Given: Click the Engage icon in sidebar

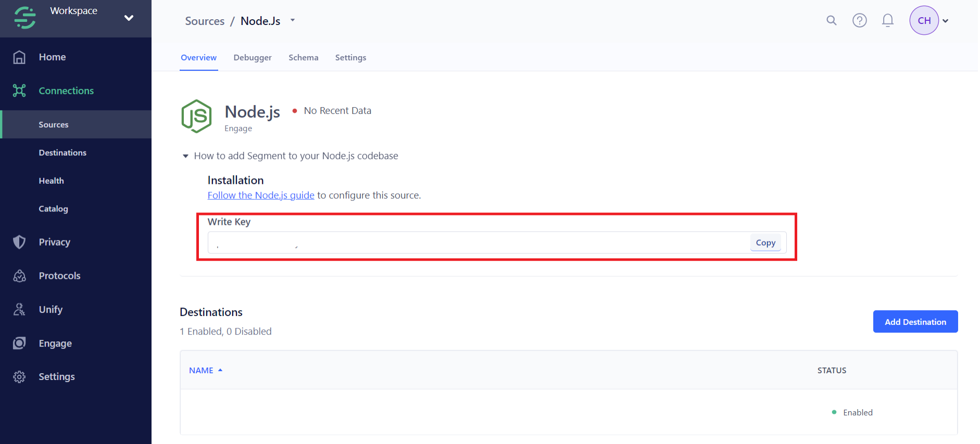Looking at the screenshot, I should (x=19, y=343).
